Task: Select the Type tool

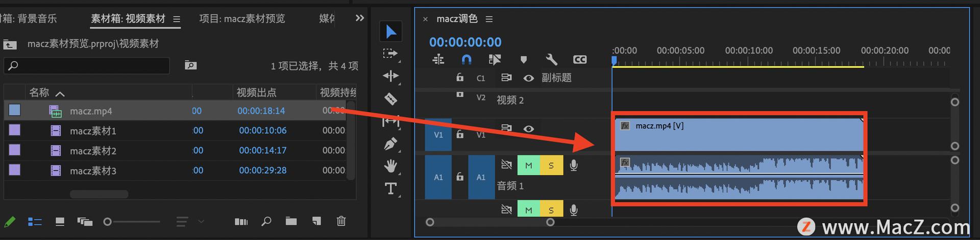Action: click(x=390, y=189)
